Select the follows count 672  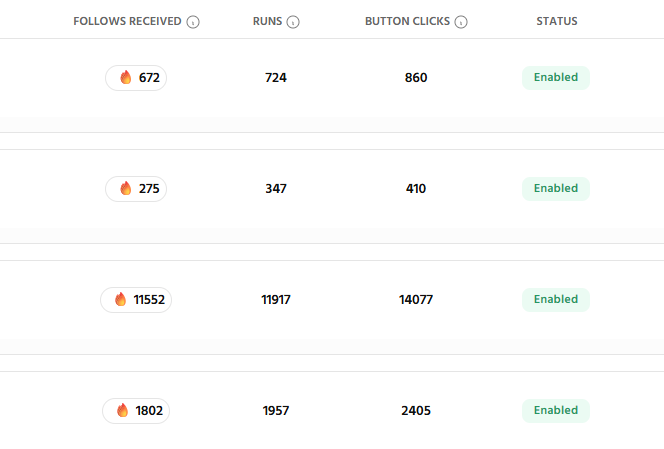click(149, 78)
